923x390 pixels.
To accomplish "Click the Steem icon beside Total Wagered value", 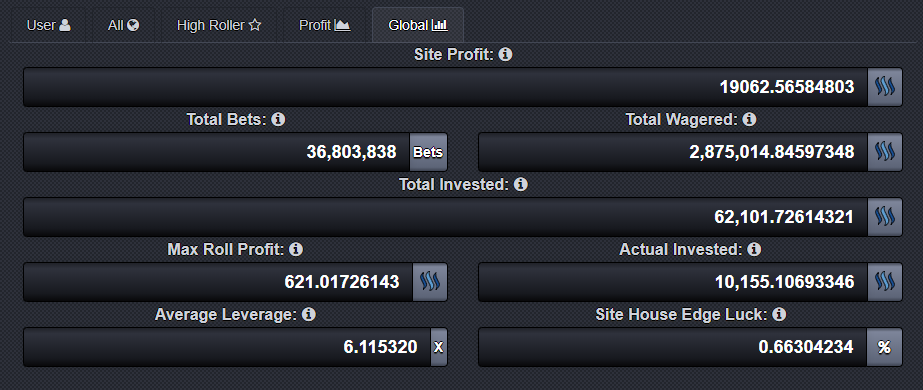I will 885,152.
